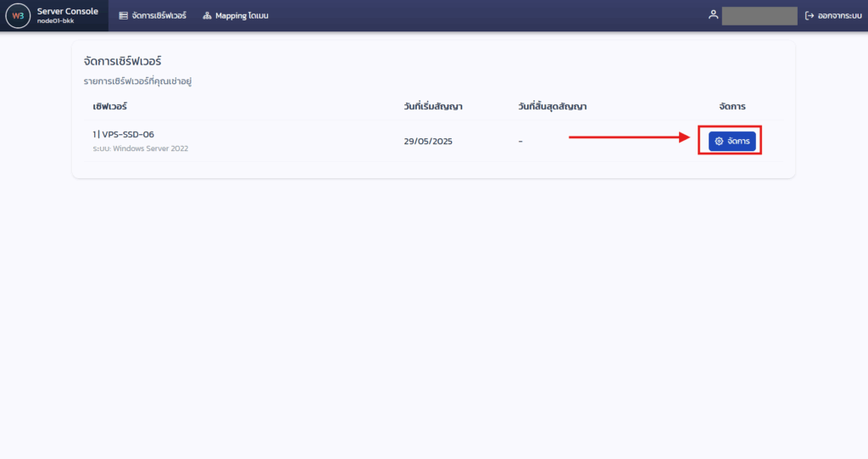This screenshot has height=459, width=868.
Task: Open the จัดการเซิร์ฟเวอร์ menu item
Action: coord(159,15)
